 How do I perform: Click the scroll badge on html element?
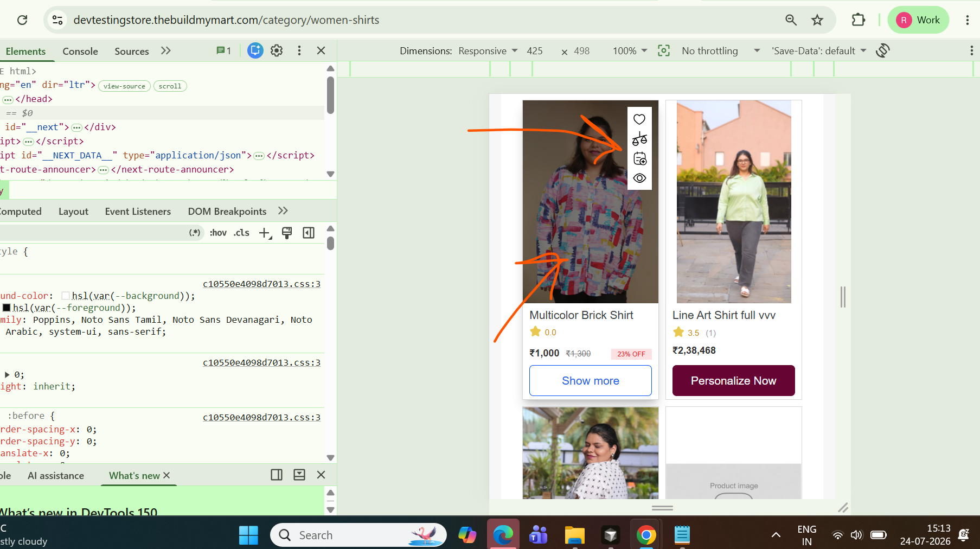pos(170,86)
